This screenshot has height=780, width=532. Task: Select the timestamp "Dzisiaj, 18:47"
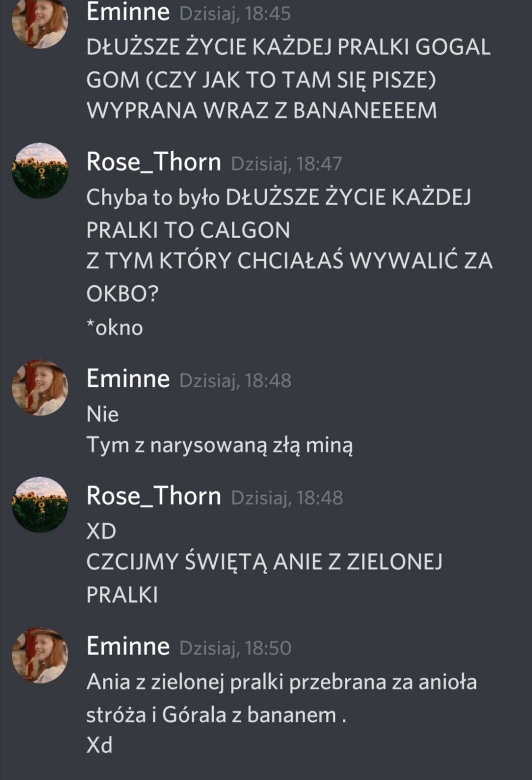(x=287, y=164)
